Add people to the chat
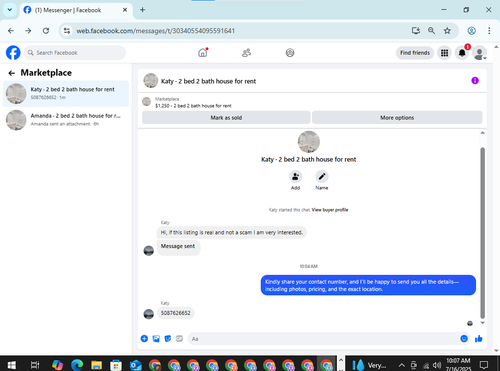This screenshot has width=500, height=371. (295, 176)
